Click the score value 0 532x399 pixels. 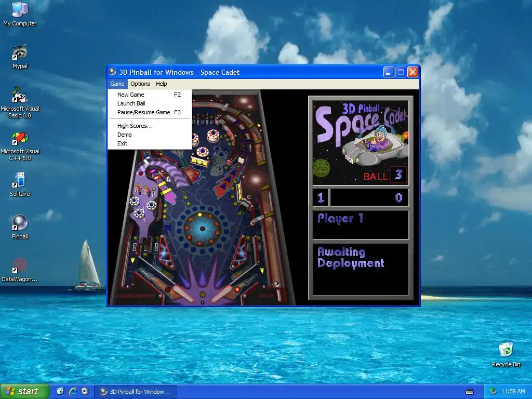coord(398,198)
